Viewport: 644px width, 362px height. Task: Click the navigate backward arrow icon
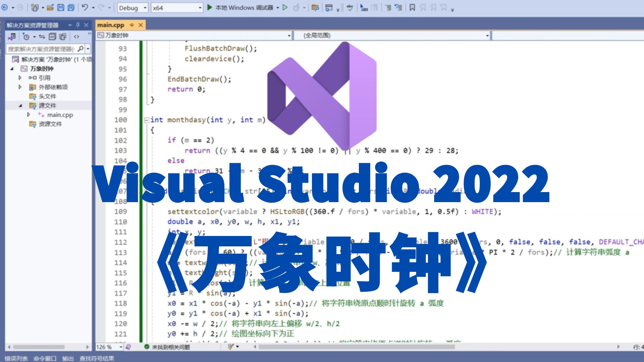click(4, 7)
